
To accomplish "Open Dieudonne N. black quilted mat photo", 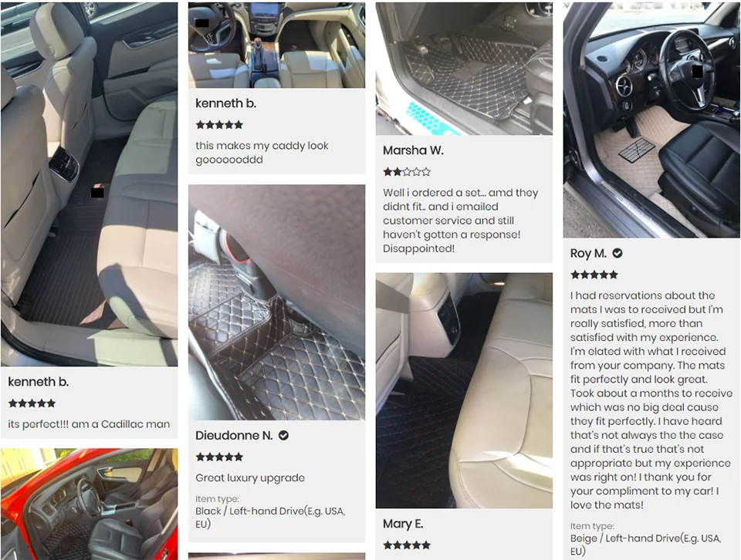I will 276,302.
